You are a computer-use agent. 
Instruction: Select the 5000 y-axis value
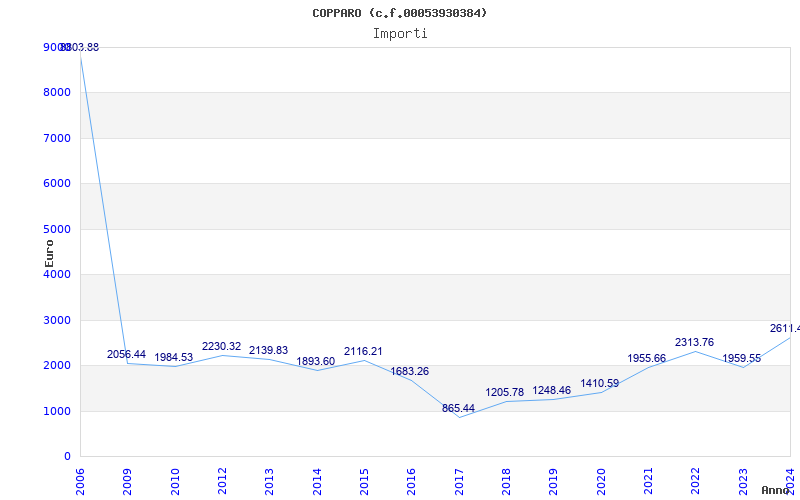[57, 229]
